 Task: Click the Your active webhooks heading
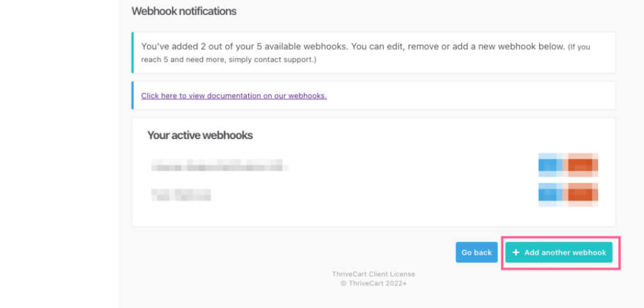pos(199,135)
